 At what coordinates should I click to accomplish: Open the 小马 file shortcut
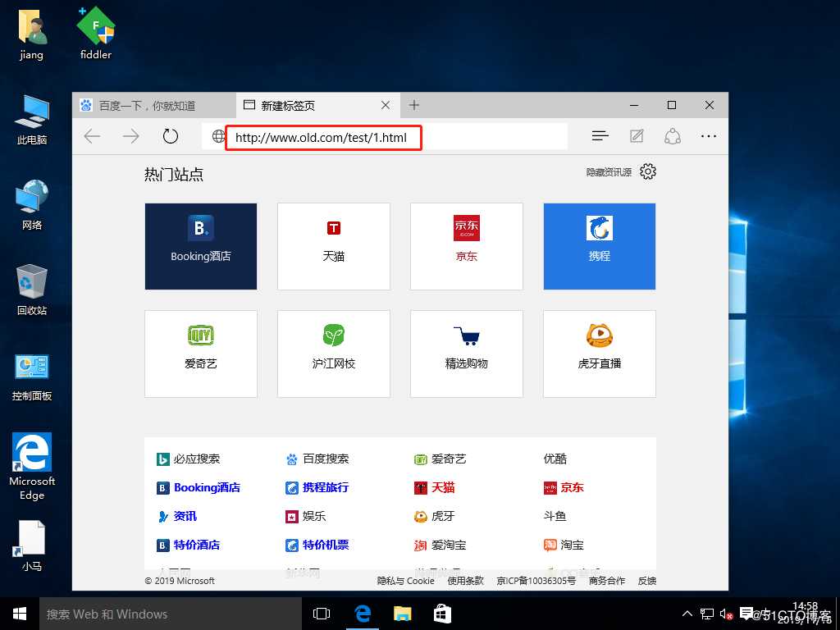click(32, 546)
